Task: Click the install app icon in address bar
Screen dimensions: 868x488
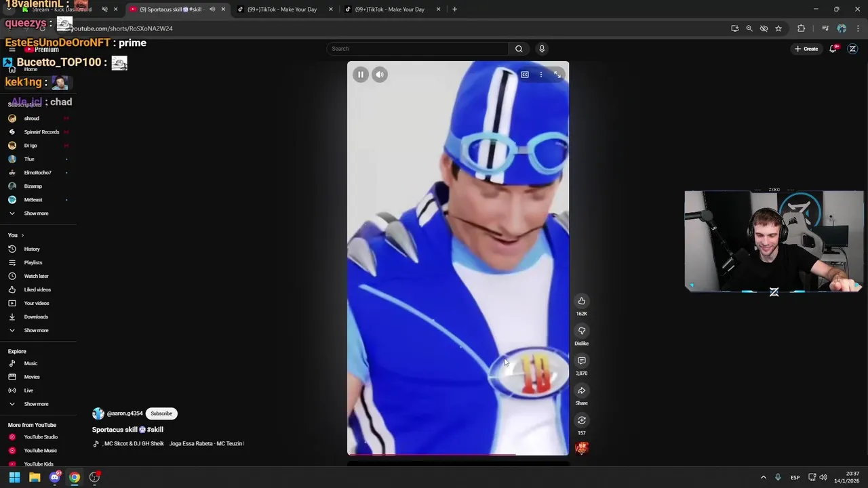Action: point(734,28)
